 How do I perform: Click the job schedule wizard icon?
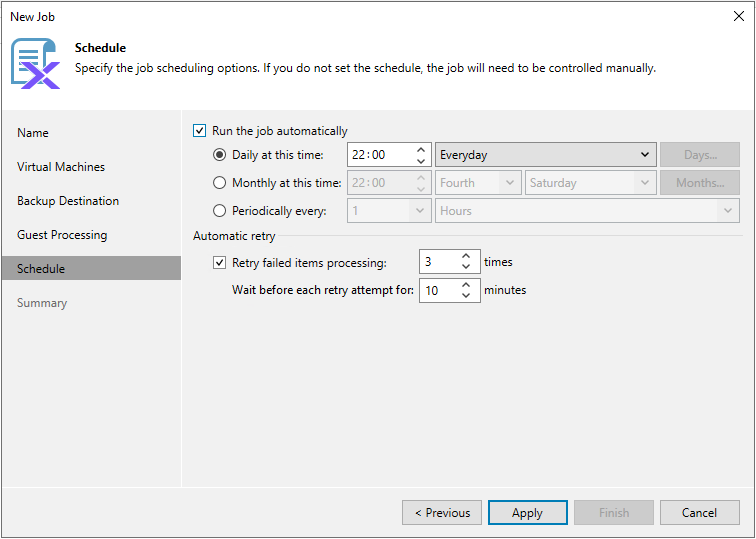tap(36, 64)
